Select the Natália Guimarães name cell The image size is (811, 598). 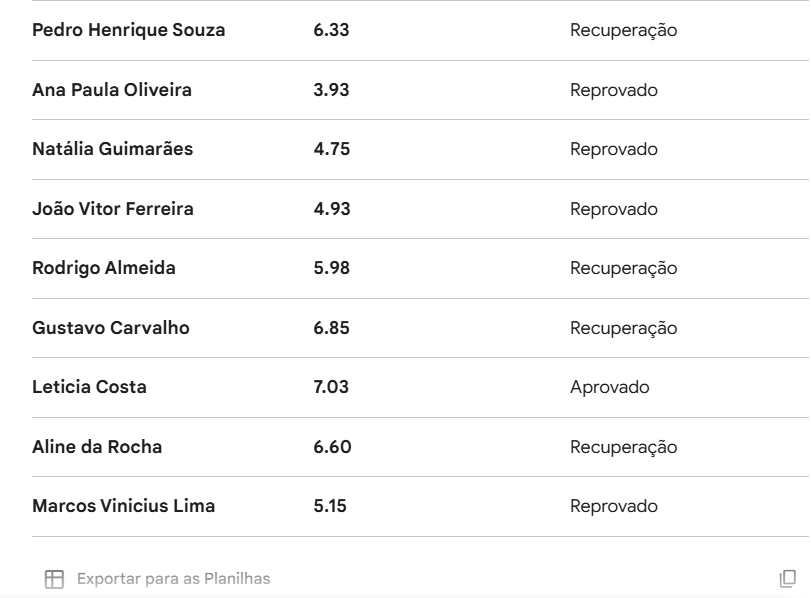(113, 150)
